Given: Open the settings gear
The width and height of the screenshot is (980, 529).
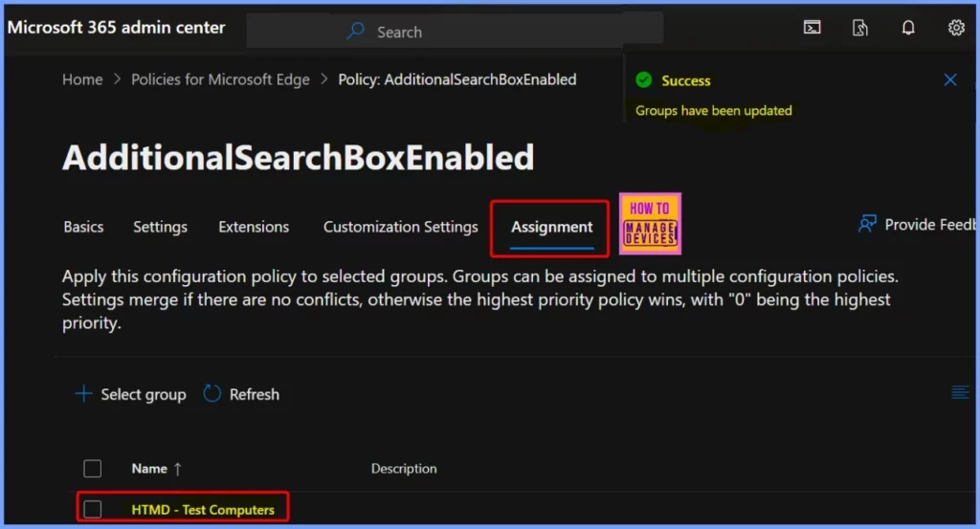Looking at the screenshot, I should coord(956,28).
